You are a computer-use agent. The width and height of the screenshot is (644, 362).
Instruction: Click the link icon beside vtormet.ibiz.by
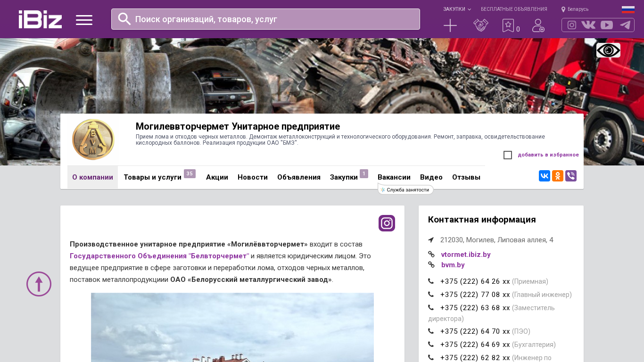coord(431,255)
